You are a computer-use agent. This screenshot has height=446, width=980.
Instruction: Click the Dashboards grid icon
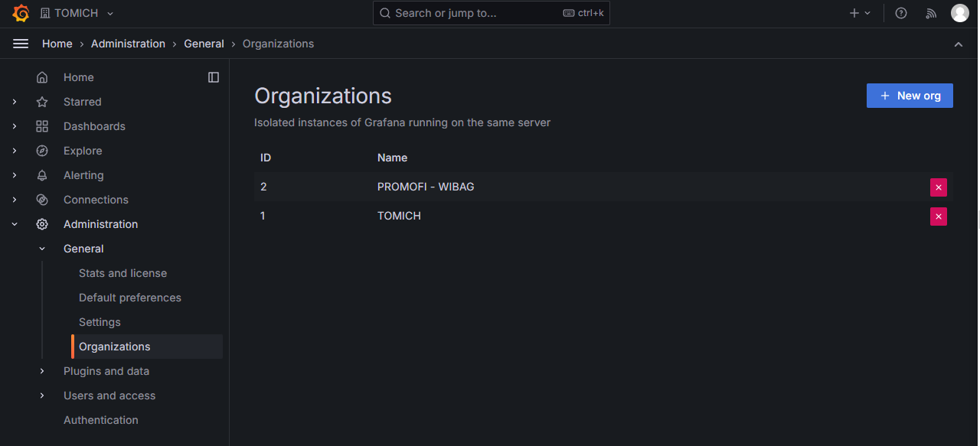pos(42,126)
